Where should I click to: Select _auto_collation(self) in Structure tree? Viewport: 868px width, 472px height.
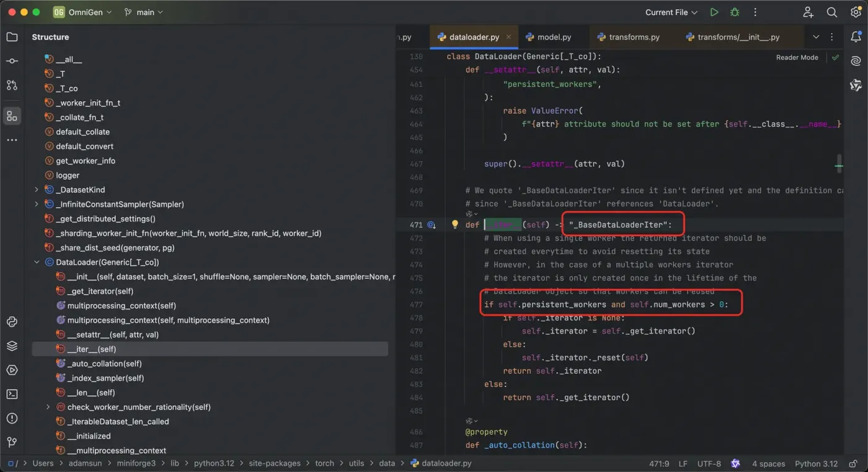pos(104,363)
